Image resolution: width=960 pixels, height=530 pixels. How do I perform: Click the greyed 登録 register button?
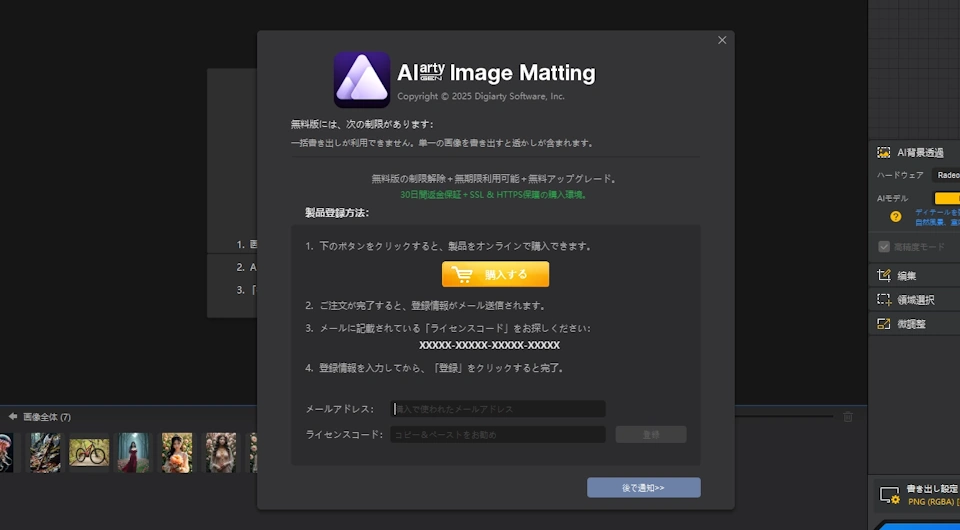pos(651,435)
